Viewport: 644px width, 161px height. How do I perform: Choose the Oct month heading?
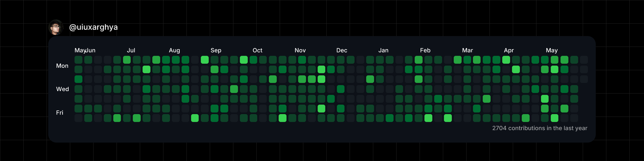(257, 50)
